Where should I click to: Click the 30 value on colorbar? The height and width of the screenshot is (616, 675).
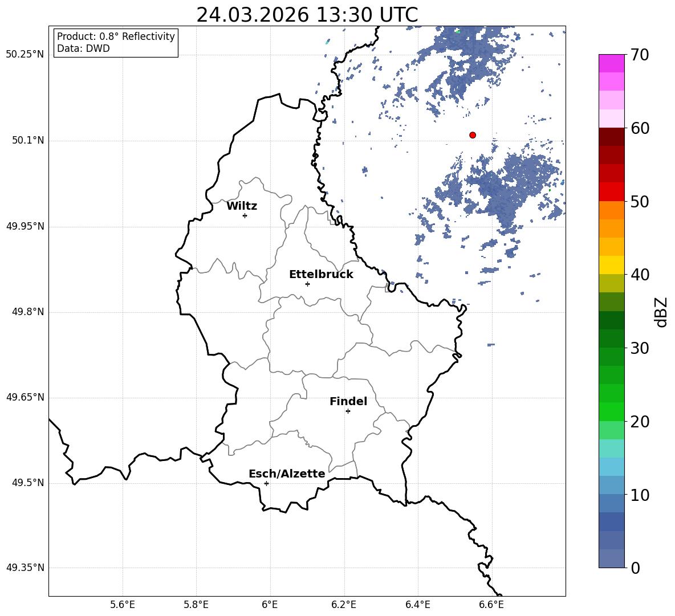pyautogui.click(x=640, y=348)
